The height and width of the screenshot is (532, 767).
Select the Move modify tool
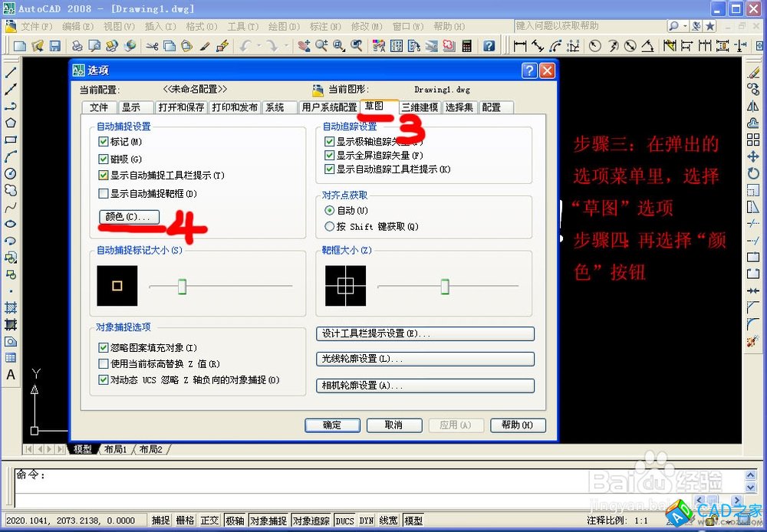point(753,156)
